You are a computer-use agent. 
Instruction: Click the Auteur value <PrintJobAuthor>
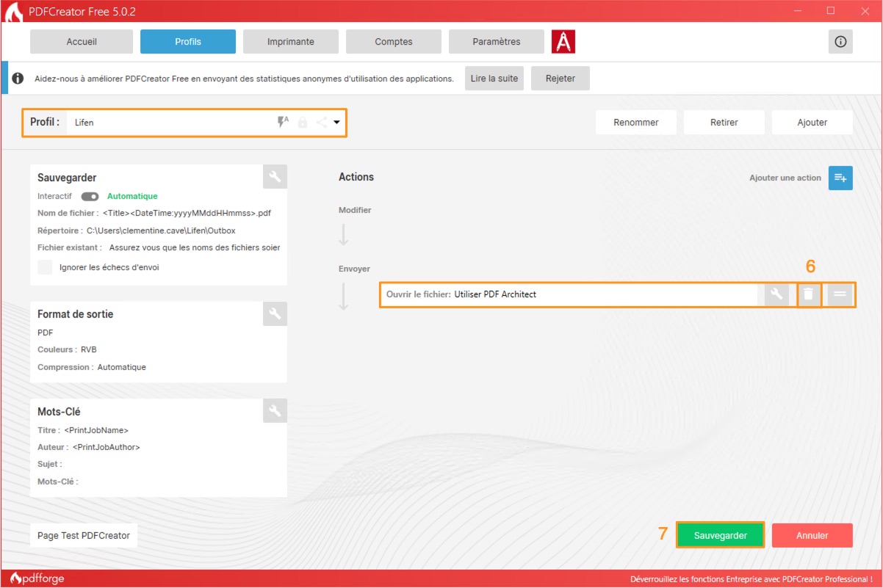pyautogui.click(x=106, y=447)
